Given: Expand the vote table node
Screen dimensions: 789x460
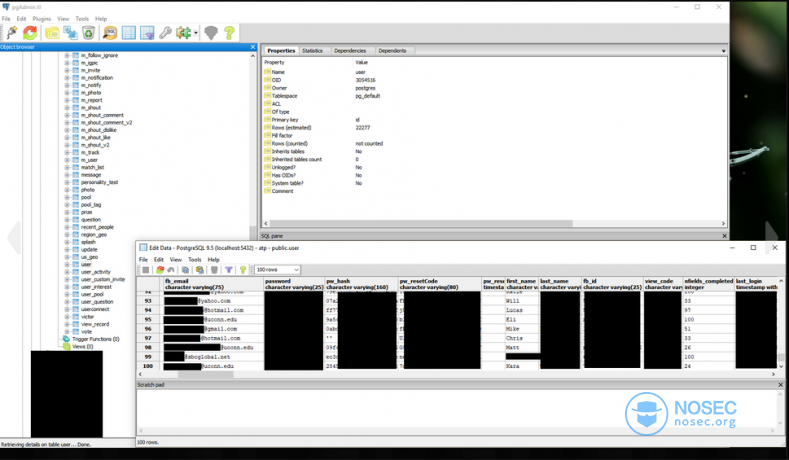Looking at the screenshot, I should pos(67,331).
